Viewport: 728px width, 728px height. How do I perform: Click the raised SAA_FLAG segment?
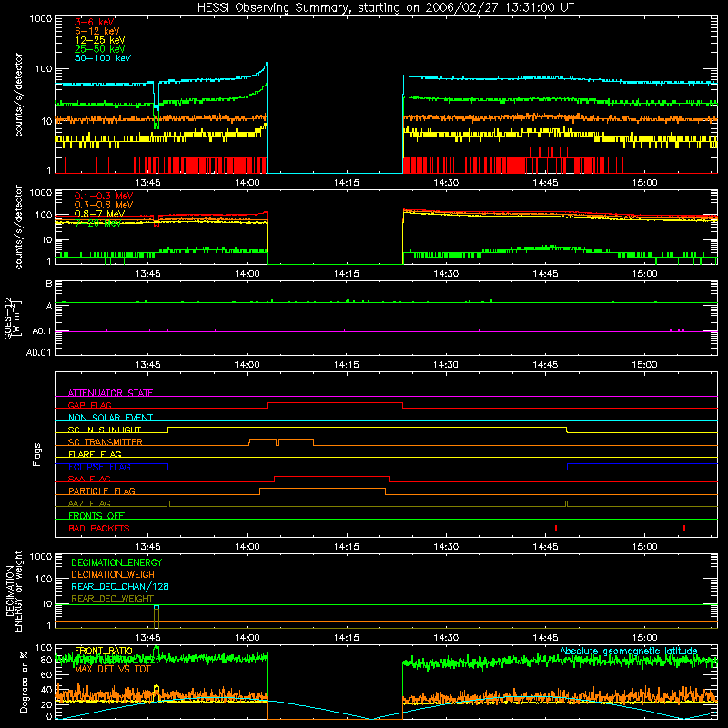point(332,477)
